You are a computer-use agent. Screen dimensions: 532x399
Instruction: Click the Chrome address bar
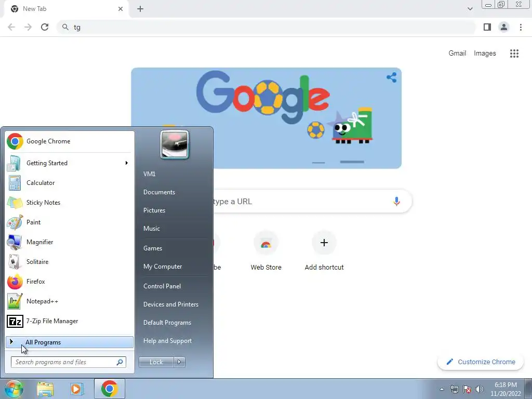click(x=267, y=27)
